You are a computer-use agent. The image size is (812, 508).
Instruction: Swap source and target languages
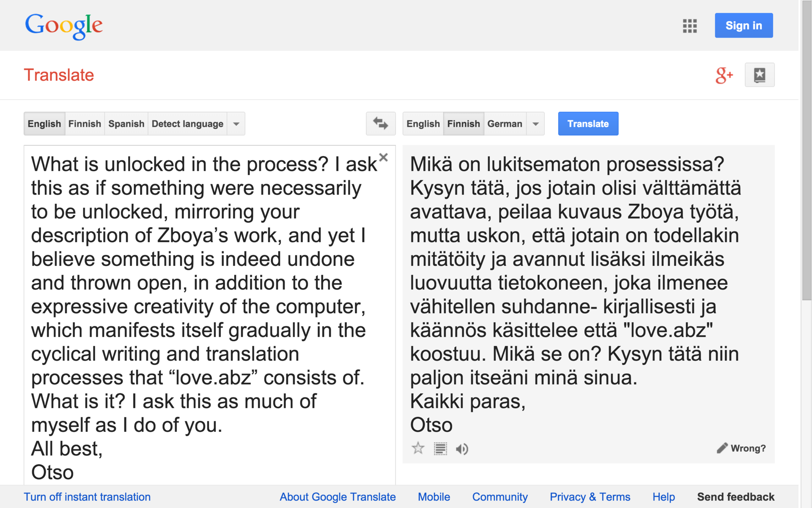(380, 124)
